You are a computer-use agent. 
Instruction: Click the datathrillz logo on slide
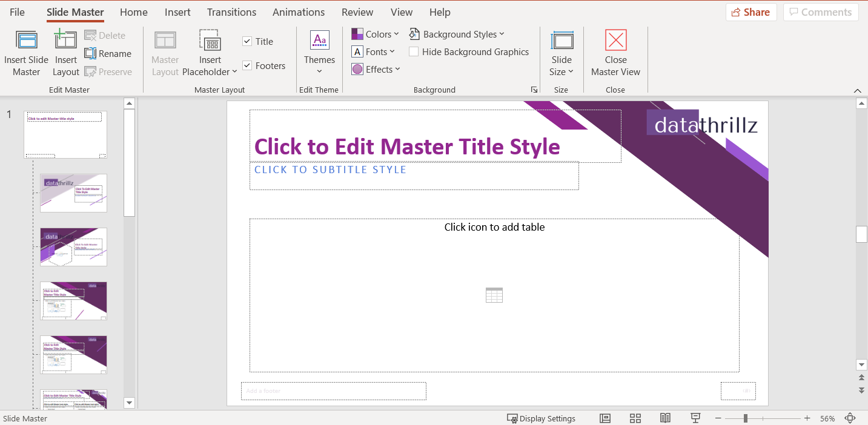pyautogui.click(x=703, y=124)
